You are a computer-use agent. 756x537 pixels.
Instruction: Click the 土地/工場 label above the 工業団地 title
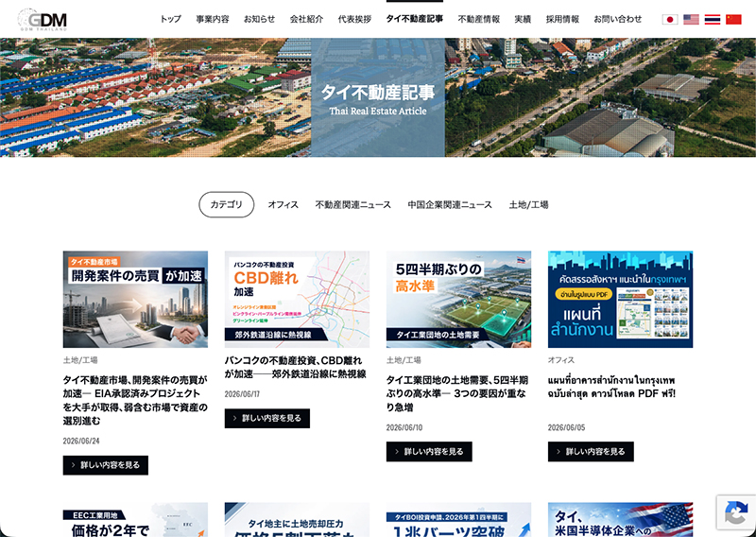[404, 360]
